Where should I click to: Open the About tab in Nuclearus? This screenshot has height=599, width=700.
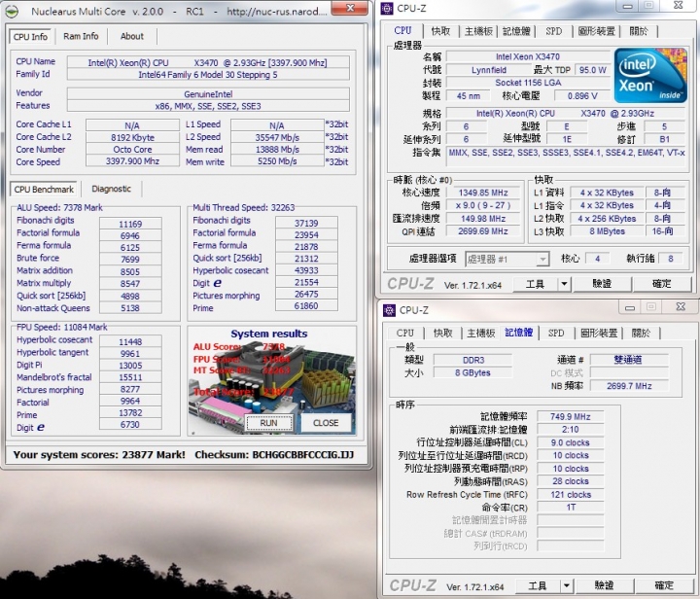coord(131,36)
